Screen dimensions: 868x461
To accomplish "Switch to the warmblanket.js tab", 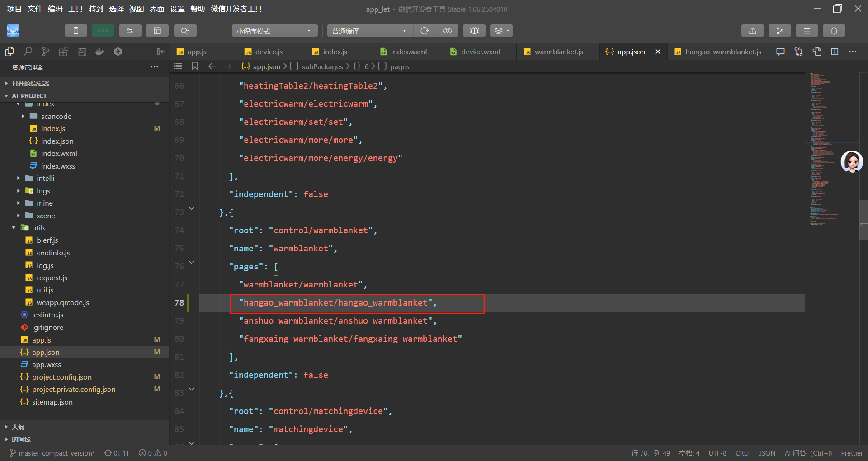I will (x=558, y=52).
